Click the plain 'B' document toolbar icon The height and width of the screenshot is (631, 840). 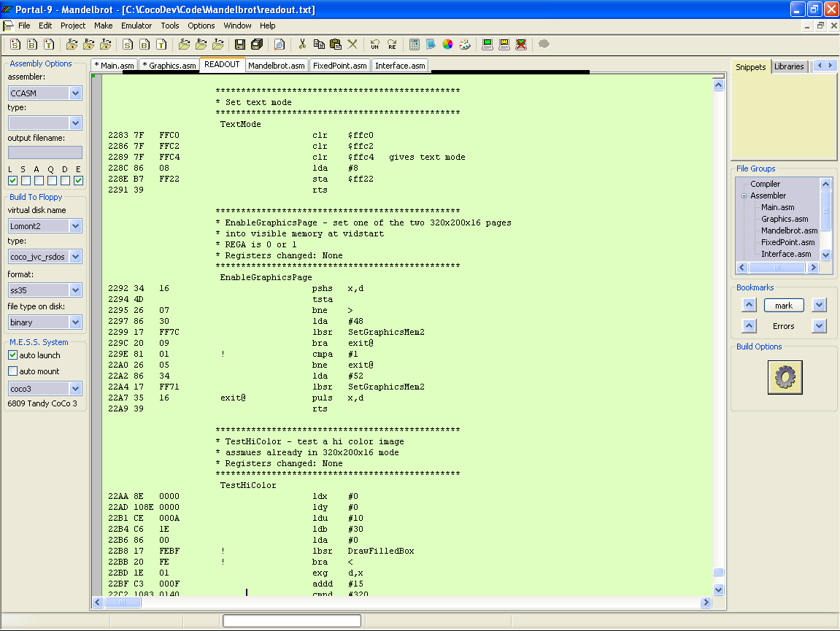pos(145,44)
